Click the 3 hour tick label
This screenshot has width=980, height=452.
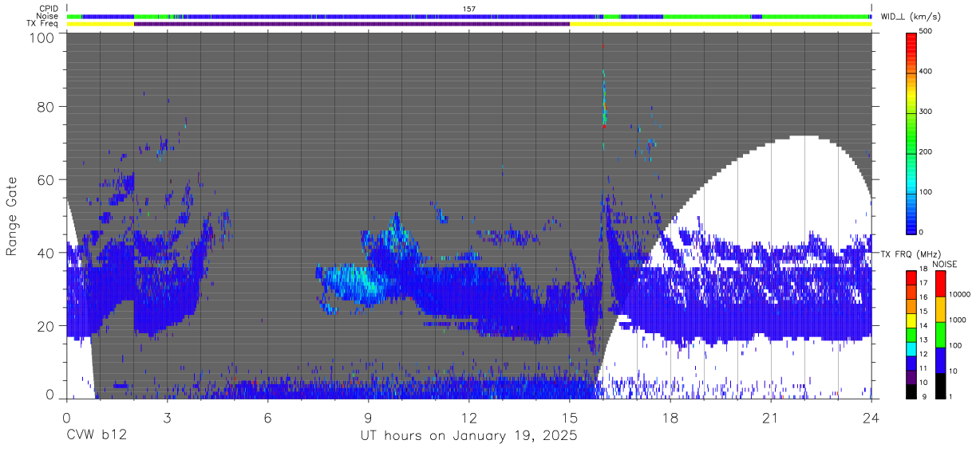(x=167, y=417)
